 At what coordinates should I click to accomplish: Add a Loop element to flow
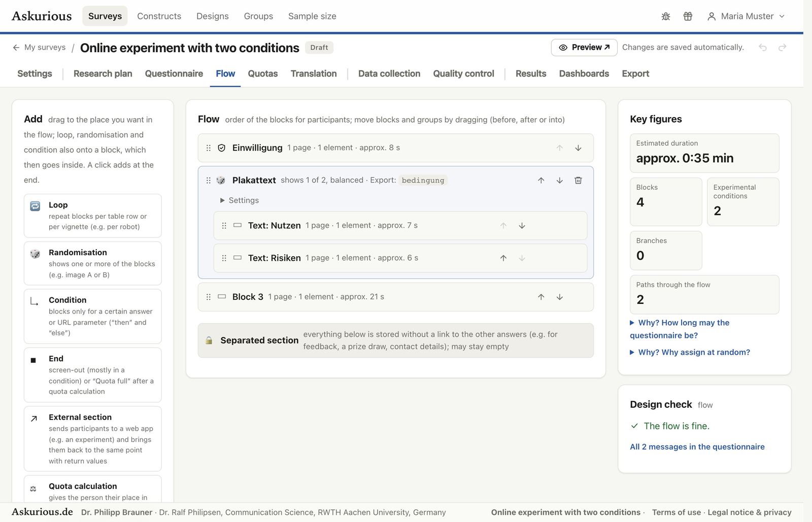pos(93,216)
